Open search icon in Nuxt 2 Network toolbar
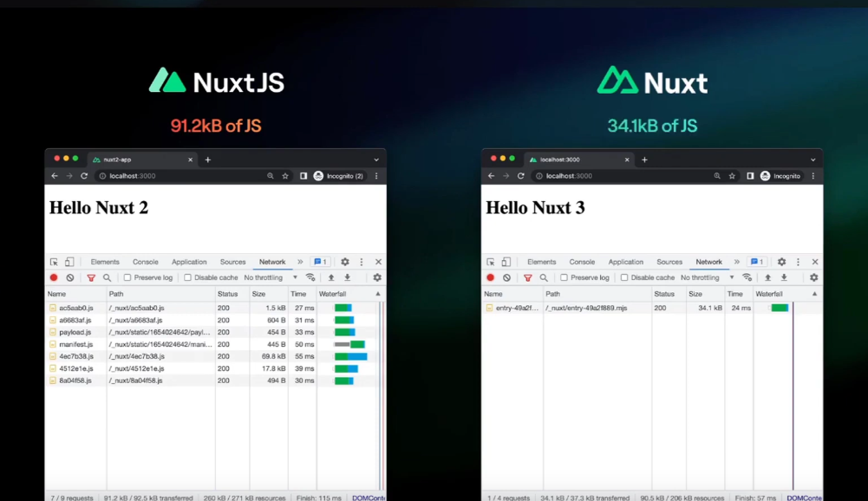 tap(107, 277)
